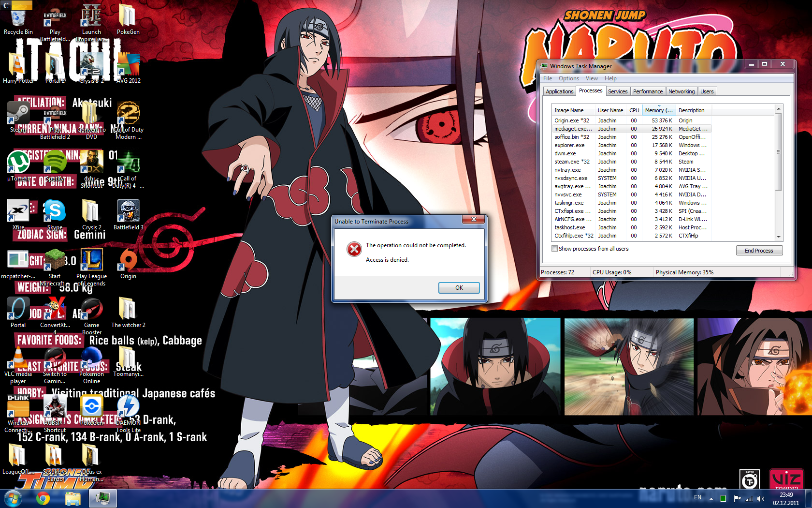Open the Action Center flag icon
This screenshot has height=508, width=812.
(737, 498)
